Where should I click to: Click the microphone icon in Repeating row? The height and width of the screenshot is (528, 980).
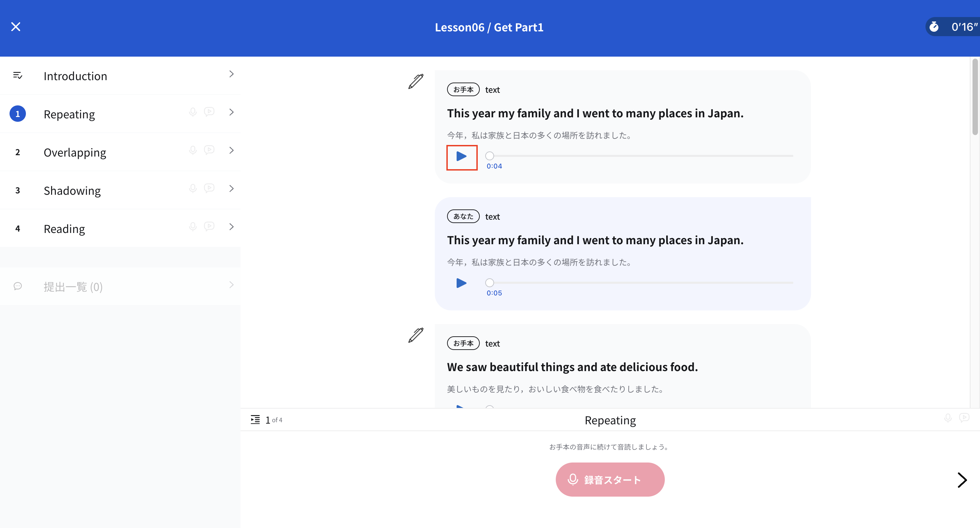193,112
